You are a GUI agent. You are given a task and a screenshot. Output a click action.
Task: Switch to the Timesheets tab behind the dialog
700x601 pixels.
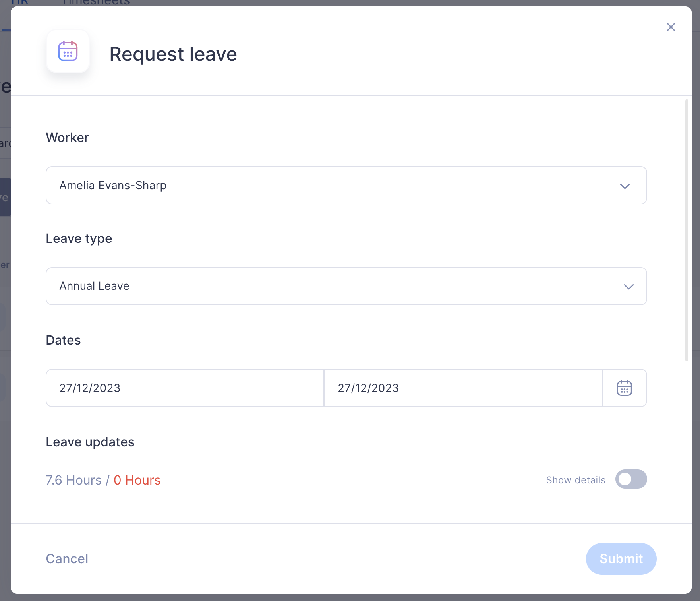96,3
